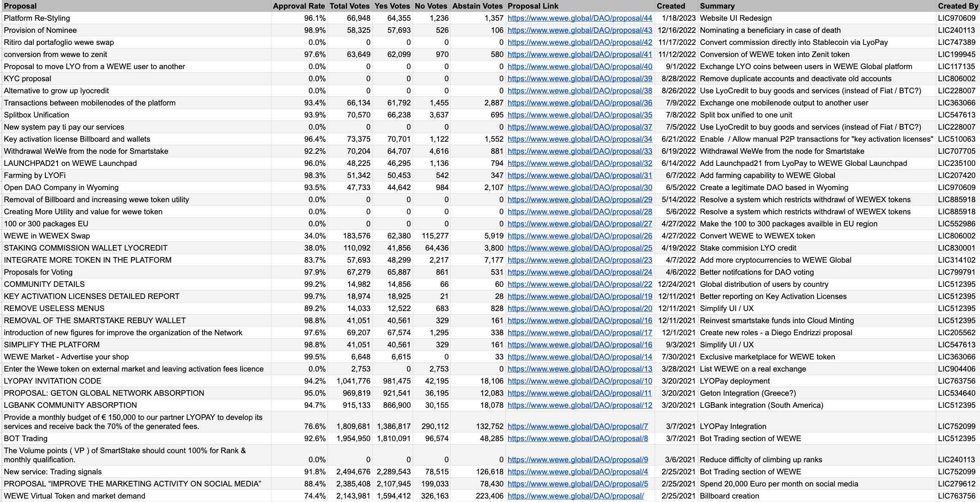Screen dimensions: 980x502
Task: Click the Abstain Votes header cell
Action: [x=477, y=6]
